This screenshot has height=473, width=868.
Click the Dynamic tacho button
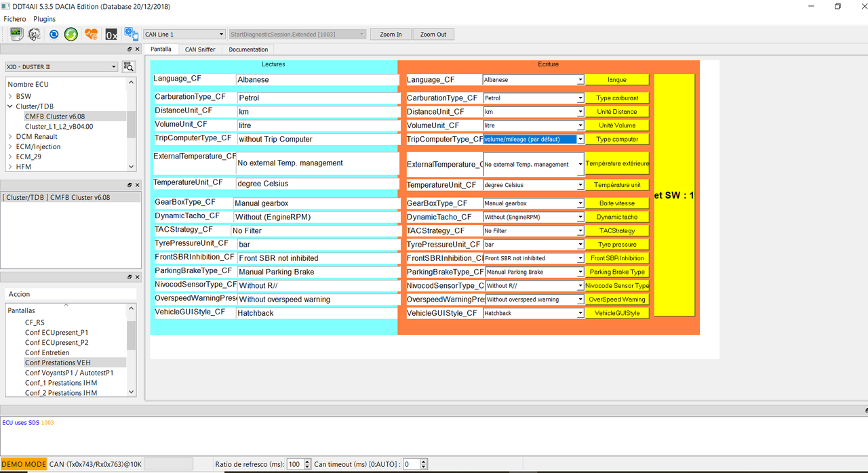[x=617, y=217]
